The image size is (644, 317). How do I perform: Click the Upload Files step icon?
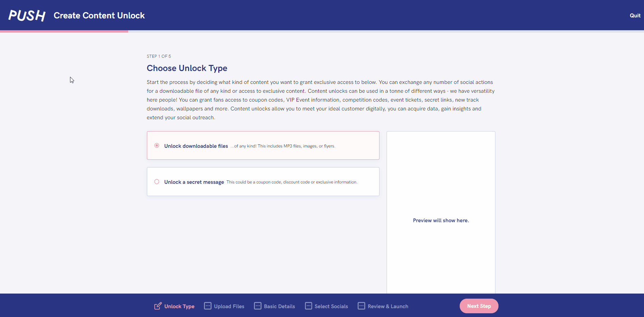tap(208, 306)
